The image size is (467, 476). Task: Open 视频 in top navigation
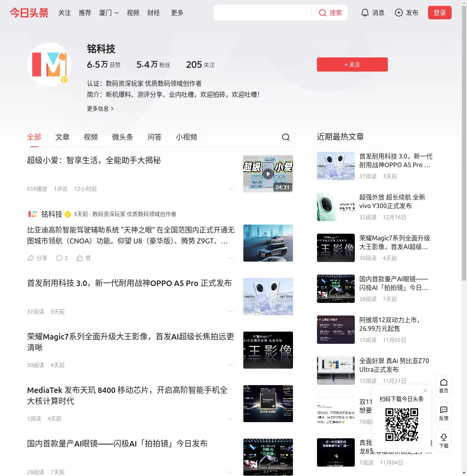(x=133, y=13)
